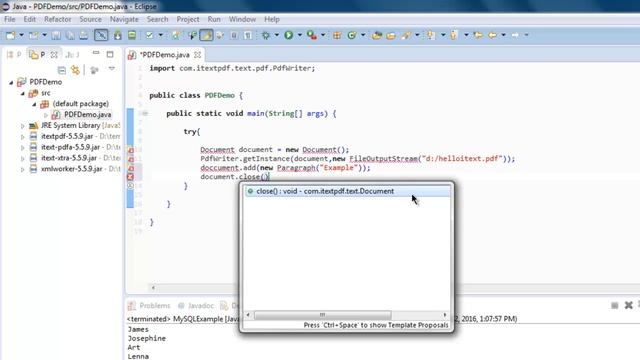Click the Search flashlight toolbar icon
The image size is (640, 360).
pos(406,36)
